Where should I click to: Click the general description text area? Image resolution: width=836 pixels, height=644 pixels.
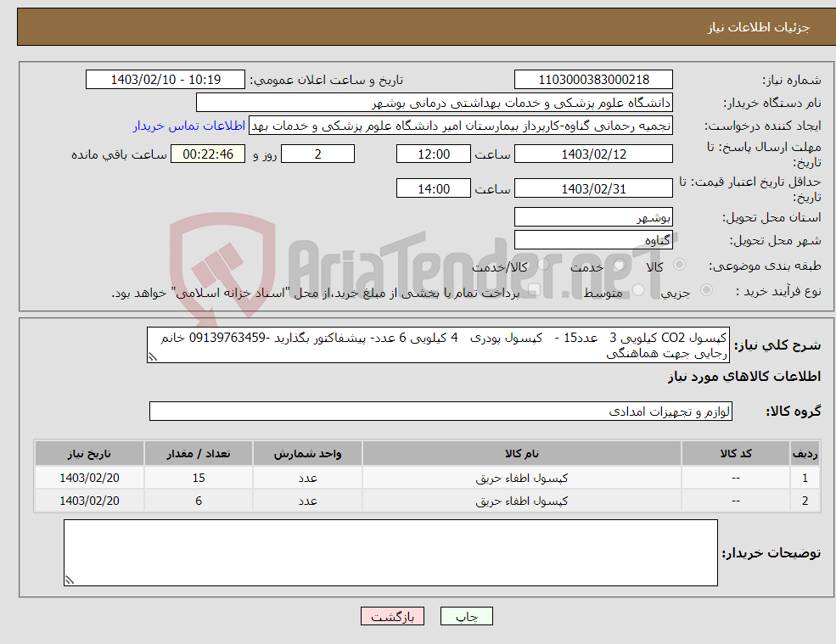(x=438, y=345)
